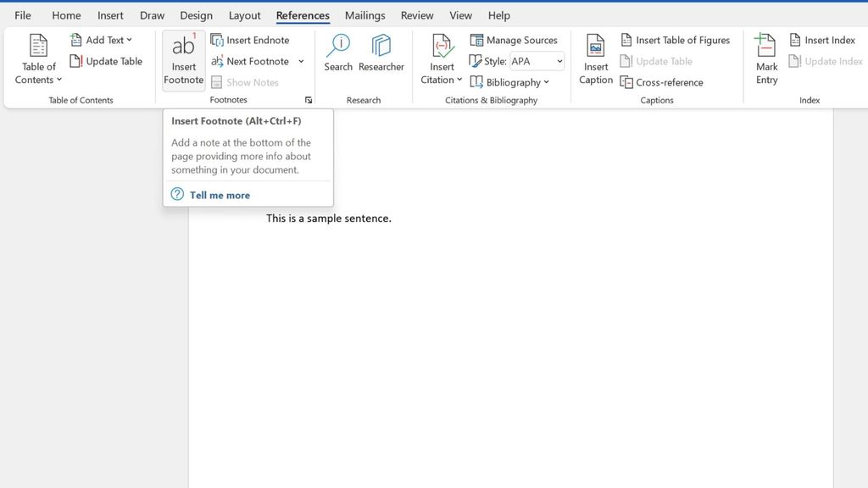Launch the Researcher tool

[381, 53]
